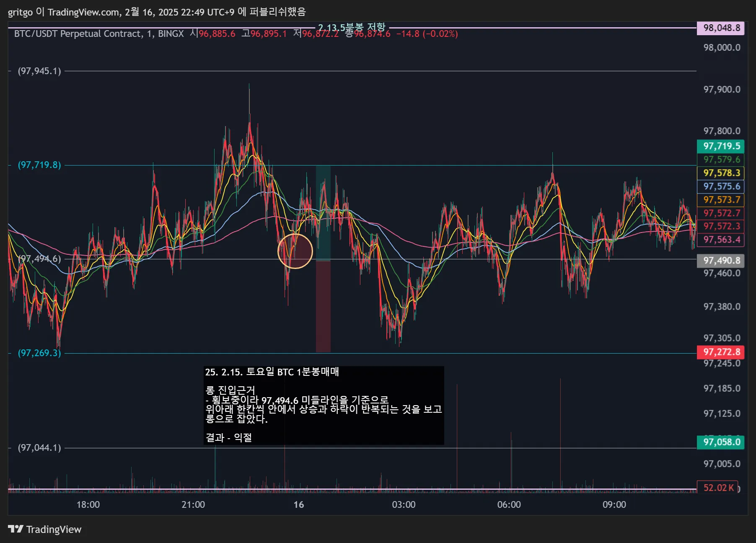Click the 21:00 time axis label
The width and height of the screenshot is (756, 543).
(x=193, y=504)
